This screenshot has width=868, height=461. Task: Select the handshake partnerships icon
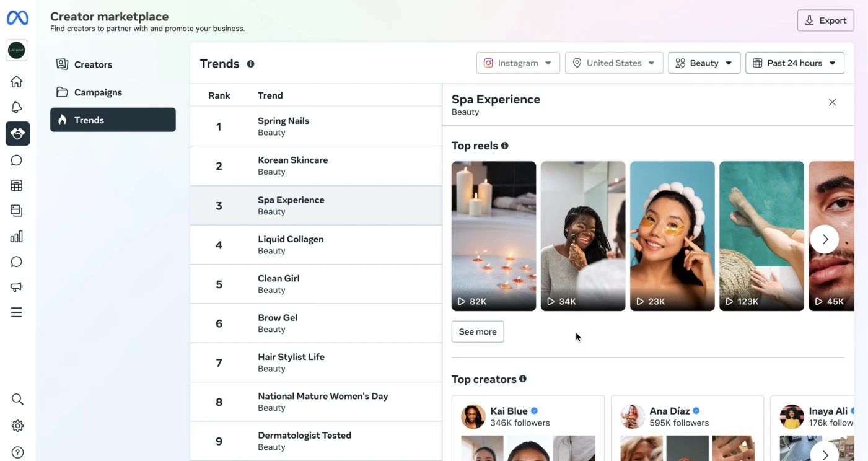(17, 134)
